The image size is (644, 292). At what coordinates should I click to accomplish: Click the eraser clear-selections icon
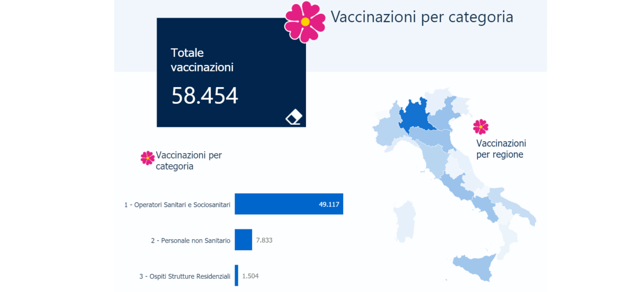point(294,117)
